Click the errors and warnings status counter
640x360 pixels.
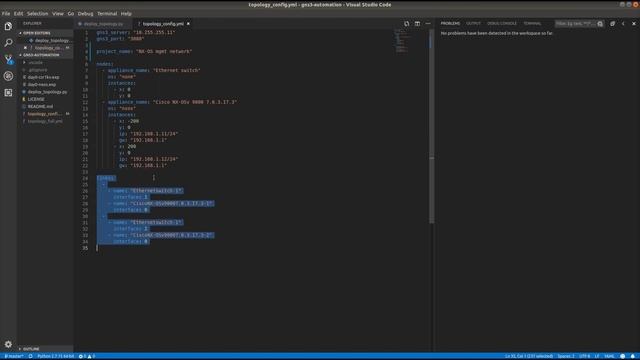87,356
